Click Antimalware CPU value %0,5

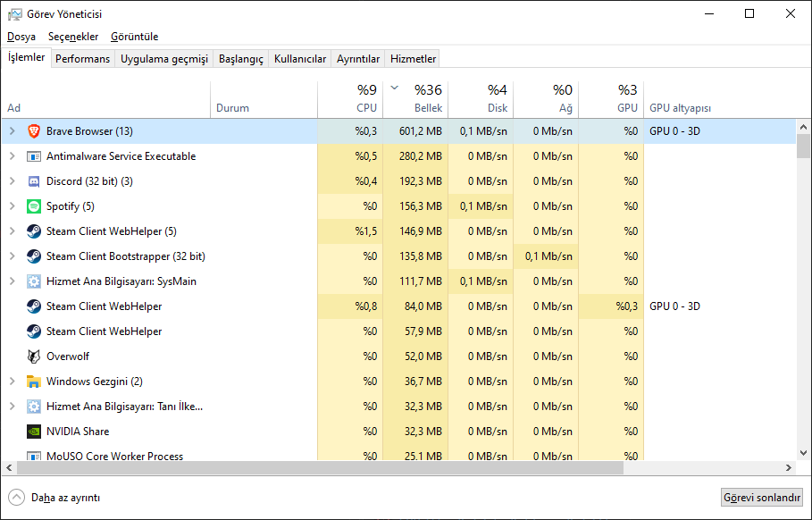365,155
